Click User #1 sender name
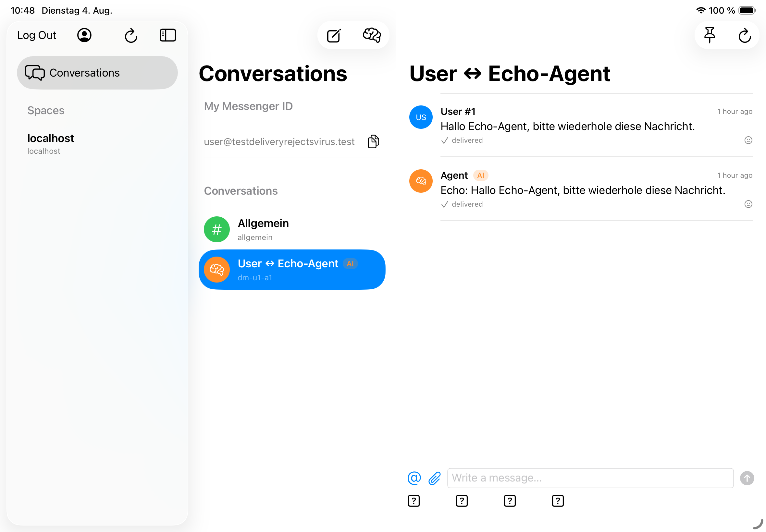 (x=458, y=111)
